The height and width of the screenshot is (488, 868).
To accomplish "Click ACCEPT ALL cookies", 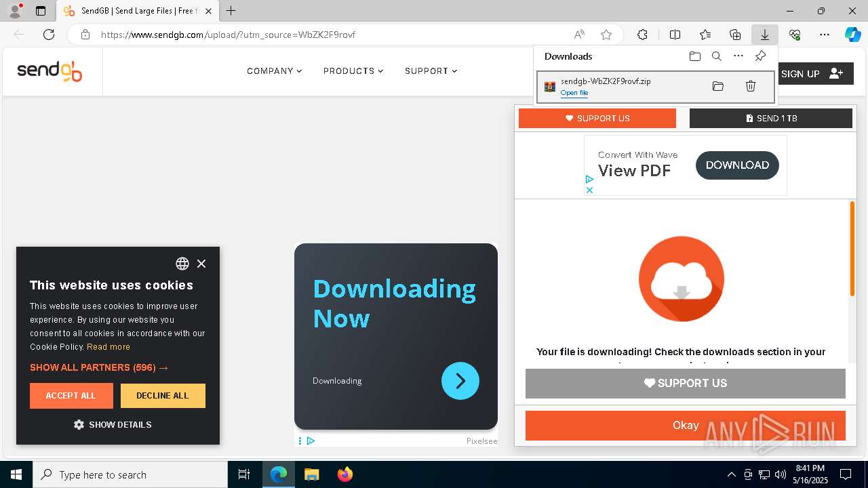I will 71,396.
